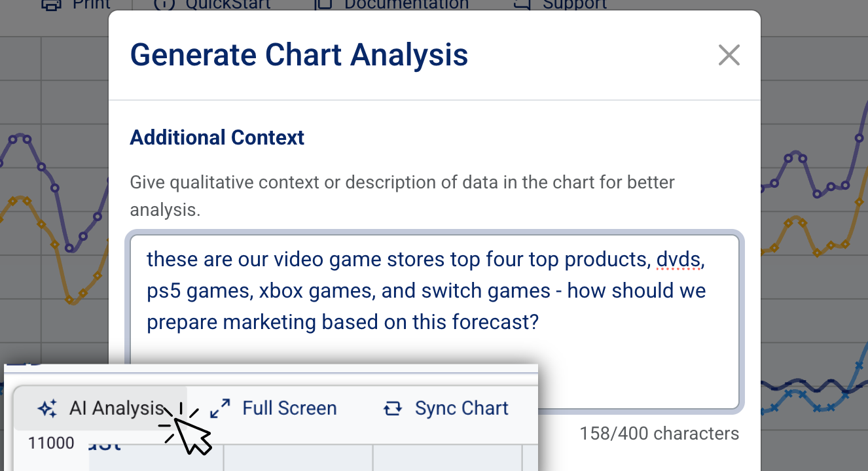Choose Documentation in the header
The image size is (868, 471).
pyautogui.click(x=406, y=4)
